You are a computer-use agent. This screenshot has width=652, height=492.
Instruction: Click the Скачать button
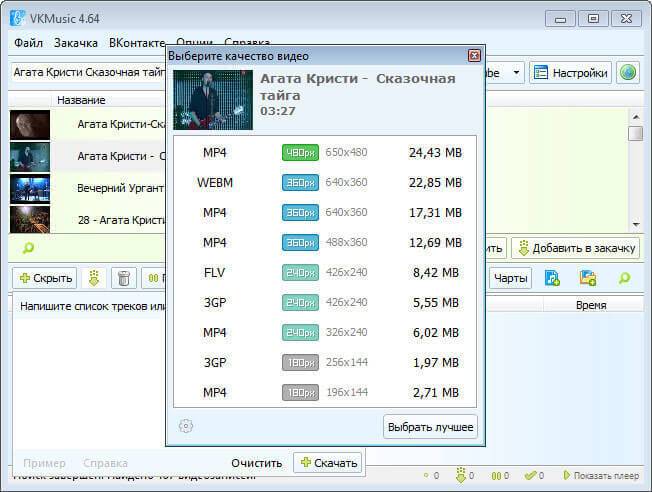point(328,462)
